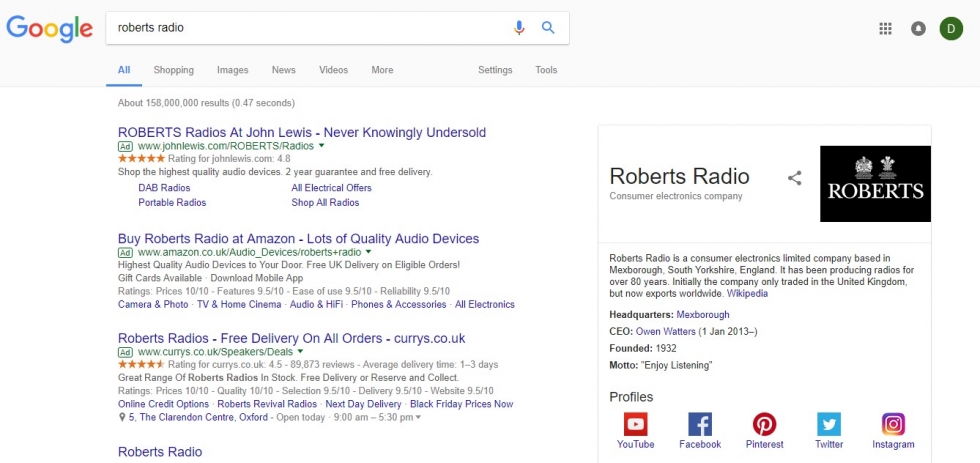Screen dimensions: 980x463
Task: Open the account avatar labeled D
Action: (x=951, y=28)
